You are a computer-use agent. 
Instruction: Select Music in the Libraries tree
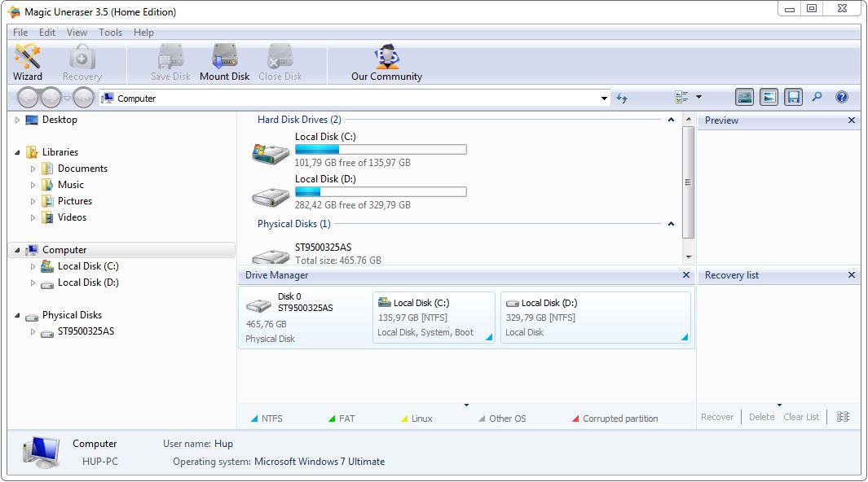tap(71, 185)
